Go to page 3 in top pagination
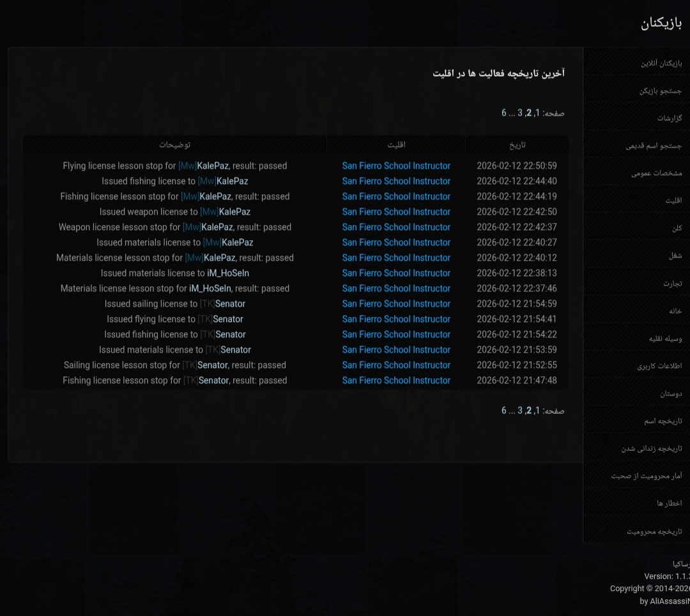690x616 pixels. pyautogui.click(x=520, y=113)
